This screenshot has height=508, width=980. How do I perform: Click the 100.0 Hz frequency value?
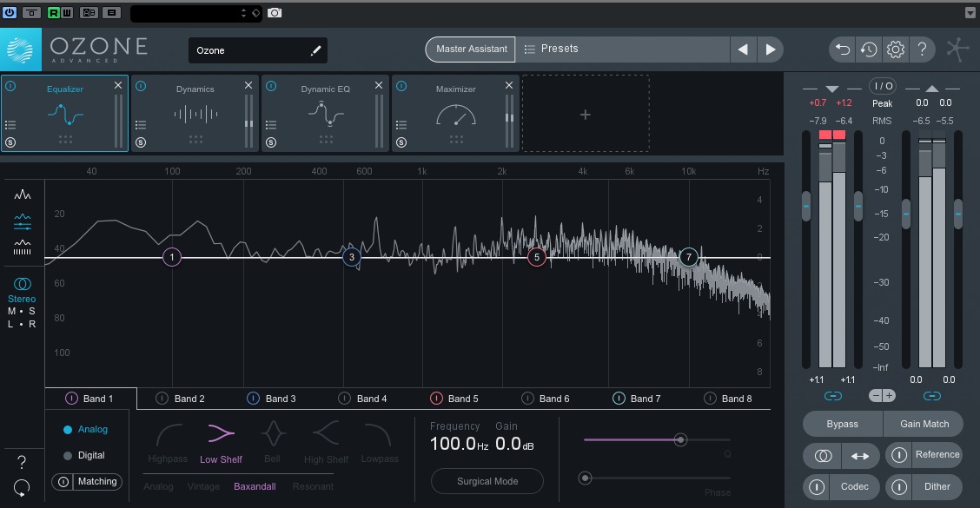[459, 444]
